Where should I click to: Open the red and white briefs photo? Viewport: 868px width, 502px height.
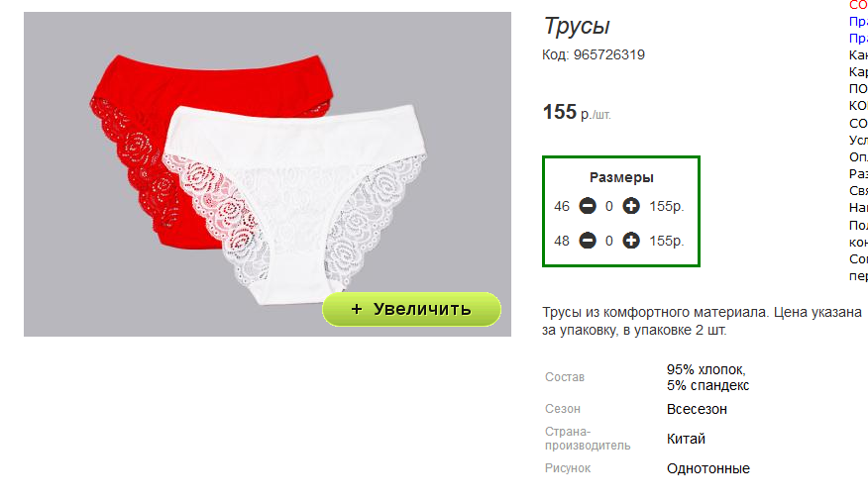[x=268, y=174]
